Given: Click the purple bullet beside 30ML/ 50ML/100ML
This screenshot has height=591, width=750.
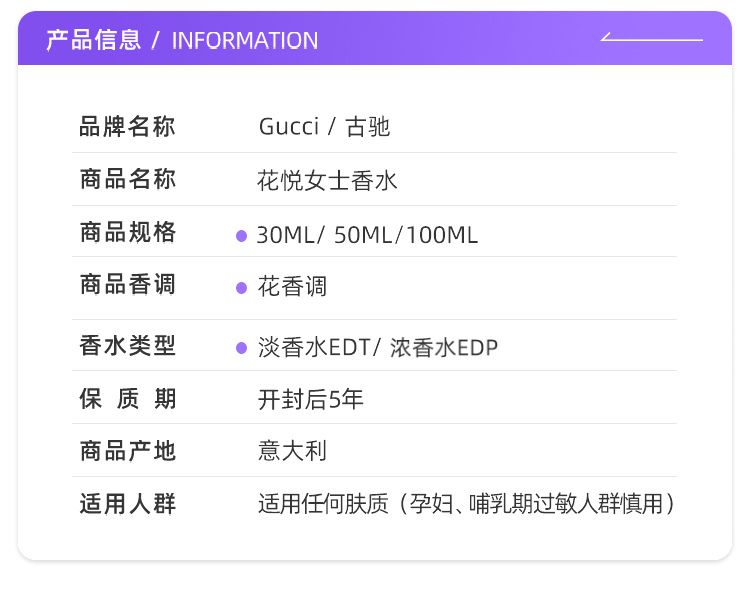Looking at the screenshot, I should coord(241,236).
